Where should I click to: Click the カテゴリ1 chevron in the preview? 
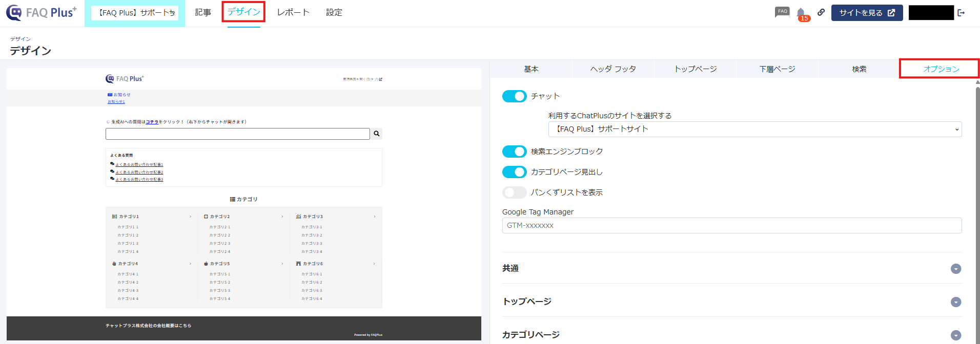coord(190,217)
